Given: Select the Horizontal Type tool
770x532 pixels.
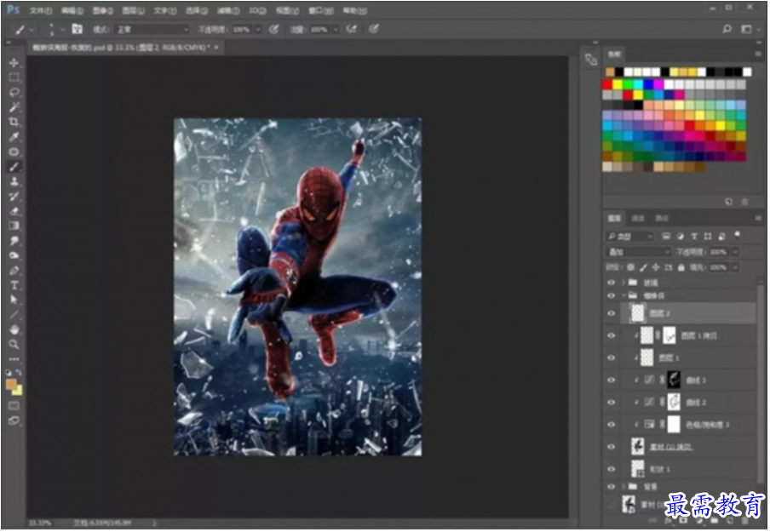Looking at the screenshot, I should coord(14,285).
